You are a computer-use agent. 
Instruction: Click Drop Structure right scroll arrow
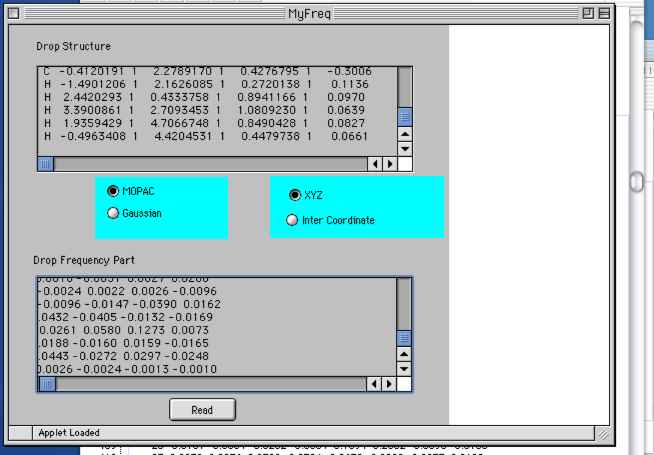389,163
